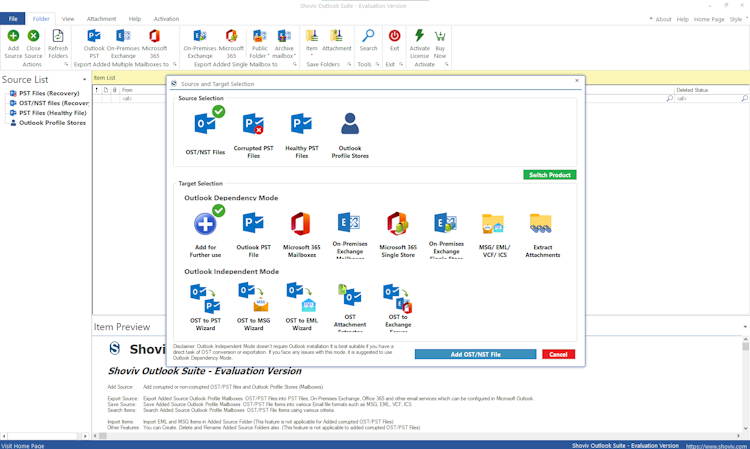Click Refresh Folders ribbon icon
Screen dimensions: 750x449
[58, 44]
